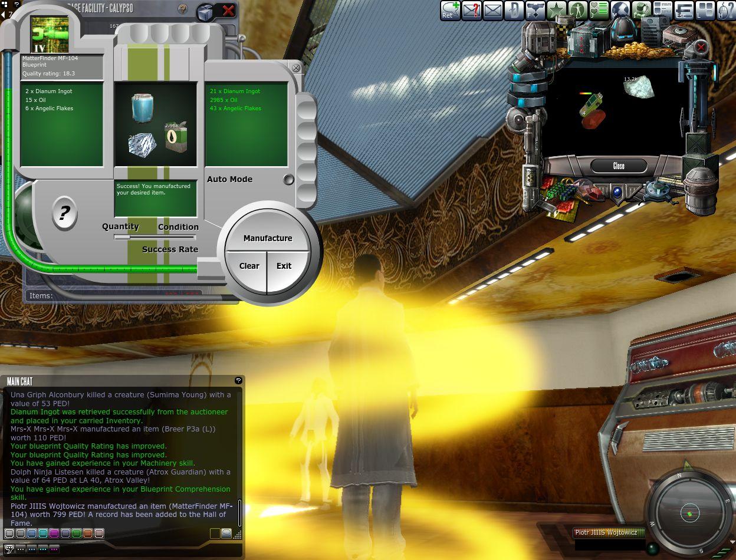The width and height of the screenshot is (736, 560).
Task: Select the orange chat channel tab
Action: click(x=88, y=533)
